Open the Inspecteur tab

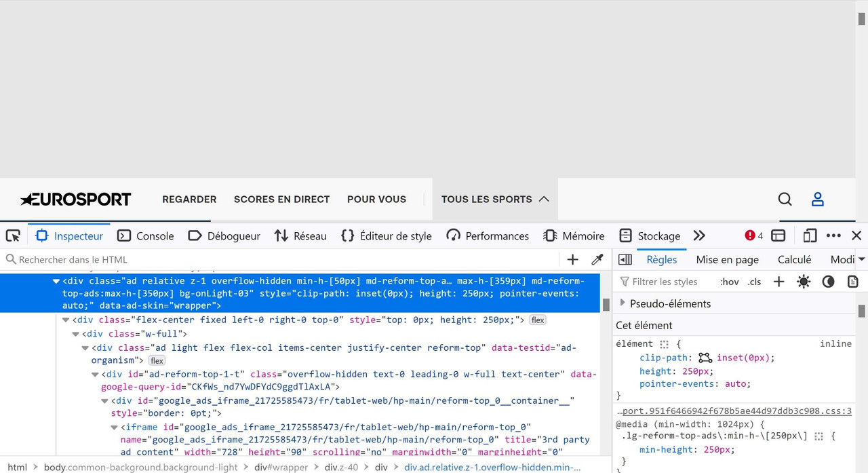[69, 235]
